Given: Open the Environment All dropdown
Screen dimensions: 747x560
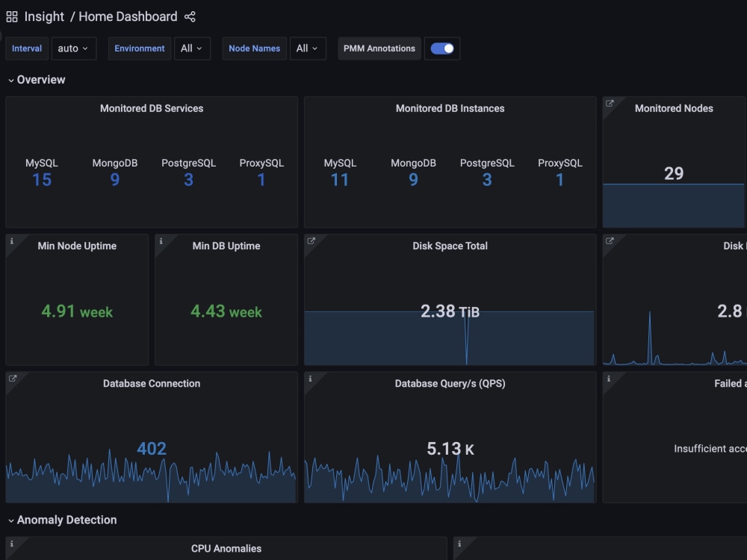Looking at the screenshot, I should [x=192, y=49].
